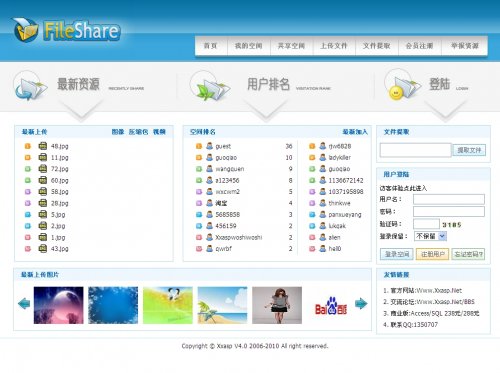Viewport: 500px width, 373px height.
Task: Open the 文件提取 navigation tab
Action: (377, 46)
